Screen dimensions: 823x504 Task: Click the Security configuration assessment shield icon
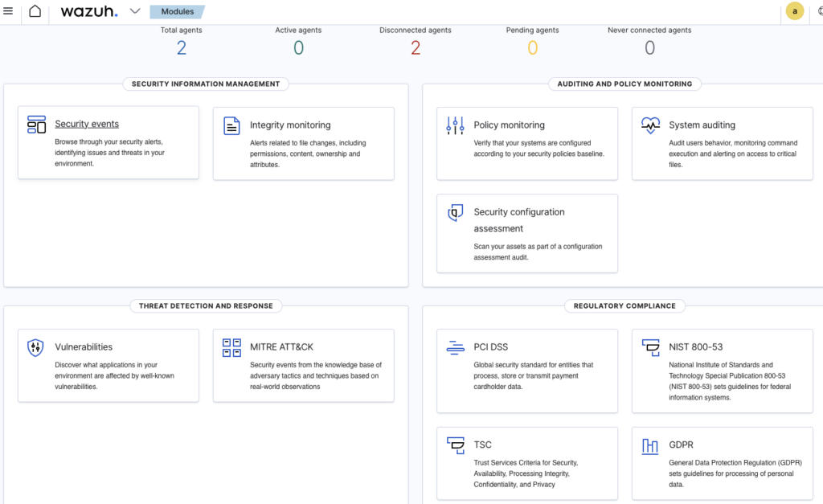pyautogui.click(x=455, y=213)
